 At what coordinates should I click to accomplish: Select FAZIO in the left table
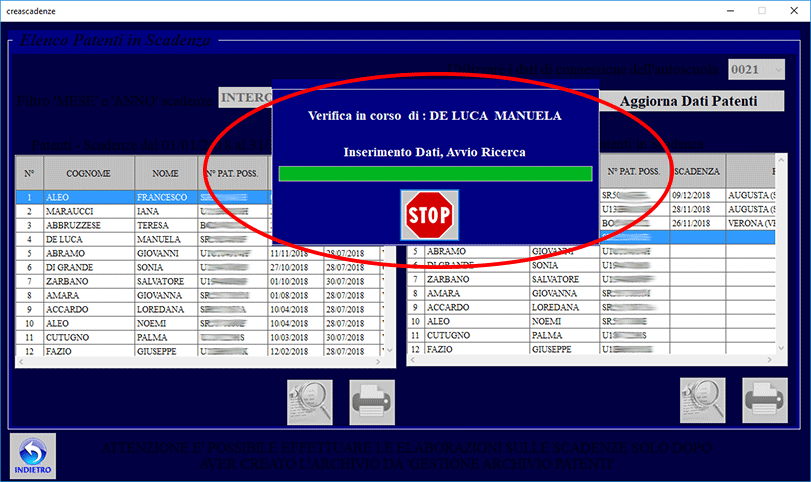pos(58,351)
